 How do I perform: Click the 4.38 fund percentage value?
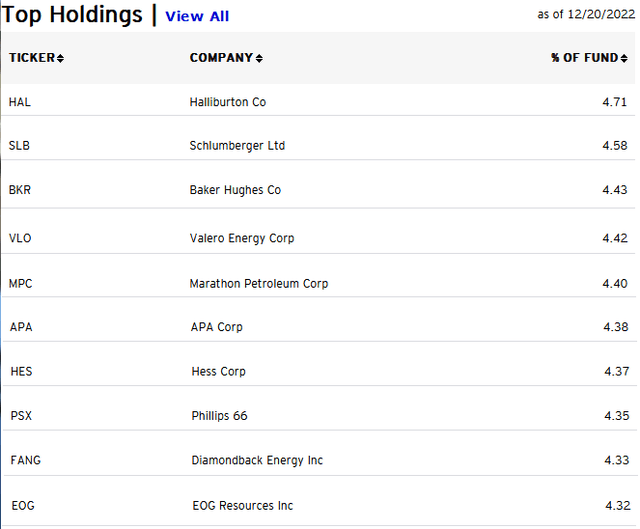616,327
